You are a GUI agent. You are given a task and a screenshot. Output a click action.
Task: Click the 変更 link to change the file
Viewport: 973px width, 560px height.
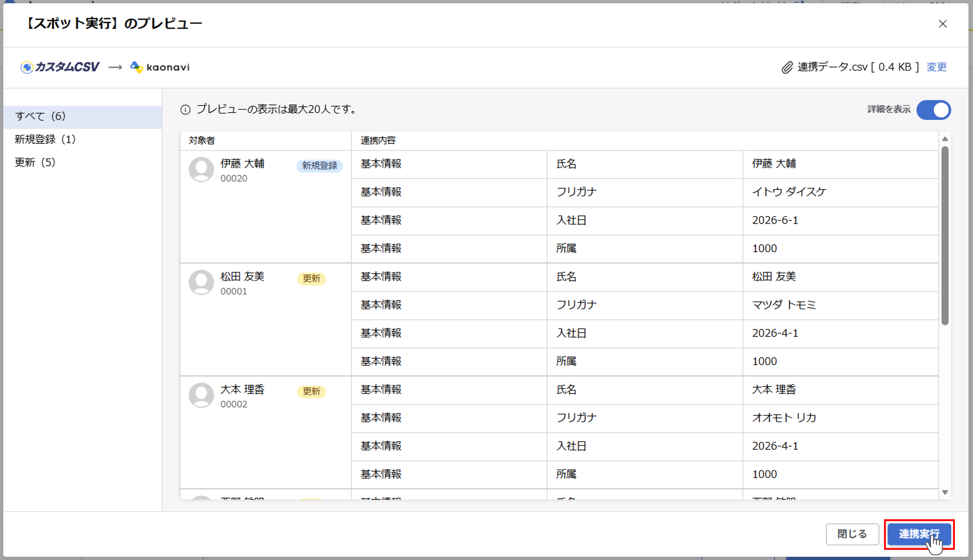(936, 67)
